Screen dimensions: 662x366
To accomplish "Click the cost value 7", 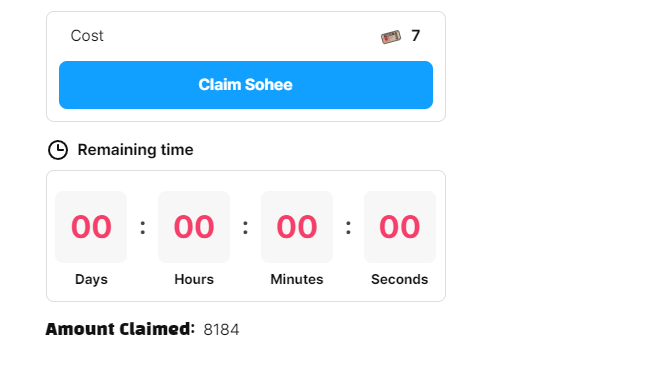I will tap(416, 36).
